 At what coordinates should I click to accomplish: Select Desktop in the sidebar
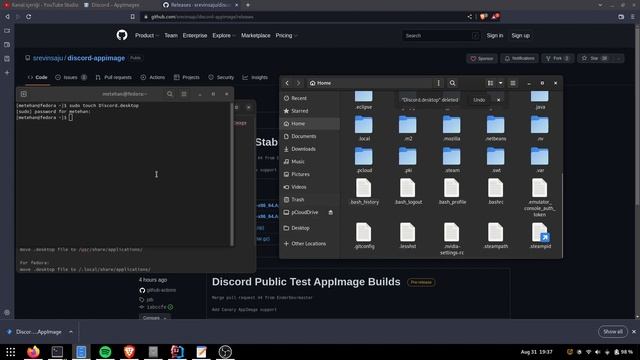(x=309, y=228)
